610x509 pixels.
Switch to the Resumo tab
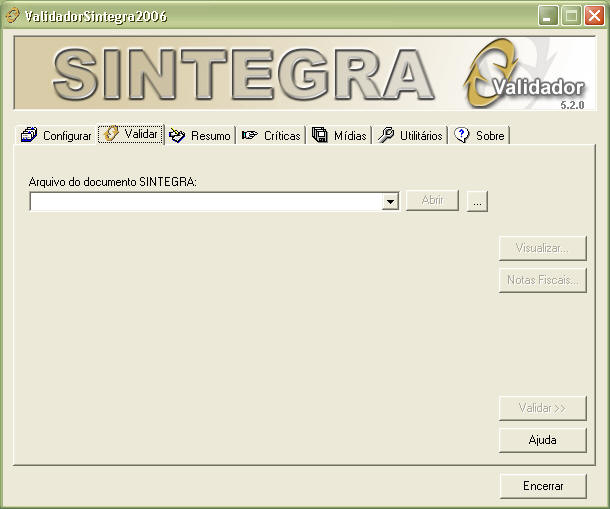click(201, 135)
